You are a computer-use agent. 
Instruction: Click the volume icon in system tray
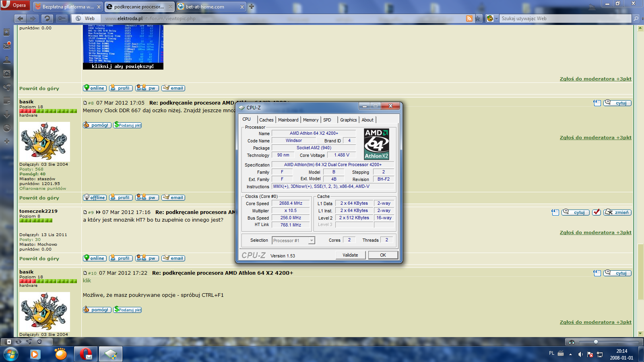[580, 354]
